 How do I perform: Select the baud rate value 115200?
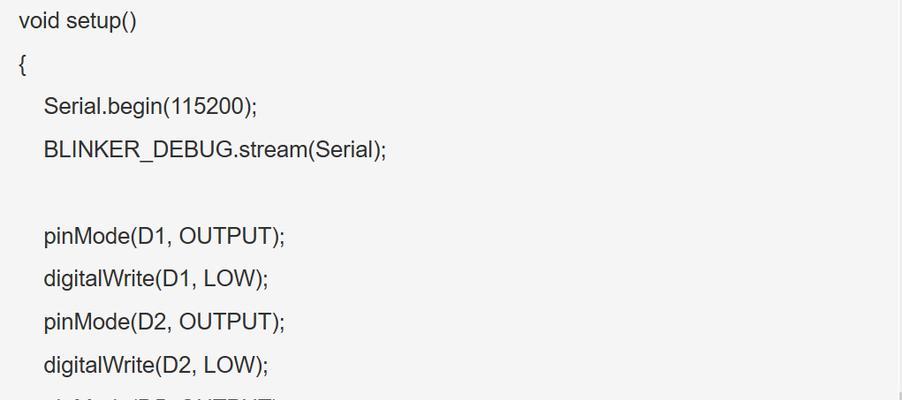tap(206, 107)
